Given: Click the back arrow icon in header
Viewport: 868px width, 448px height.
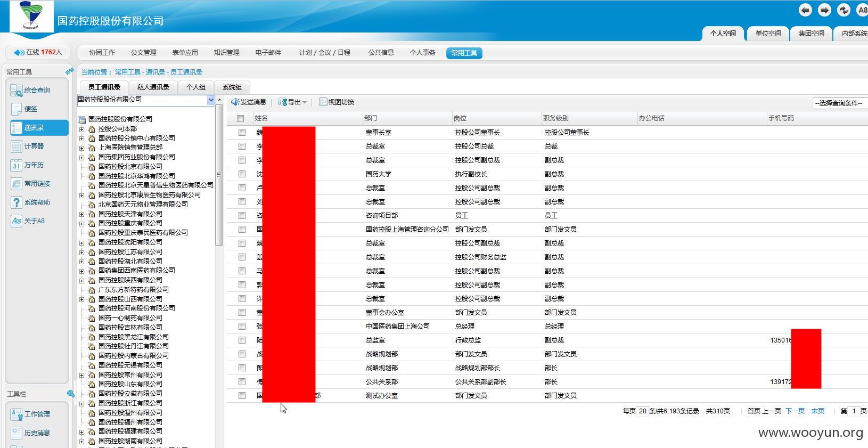Looking at the screenshot, I should click(805, 10).
